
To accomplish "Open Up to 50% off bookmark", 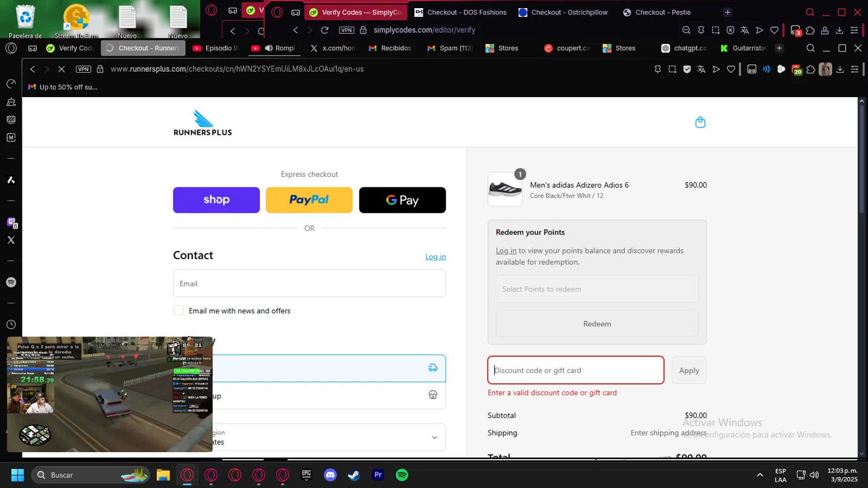I will tap(63, 87).
